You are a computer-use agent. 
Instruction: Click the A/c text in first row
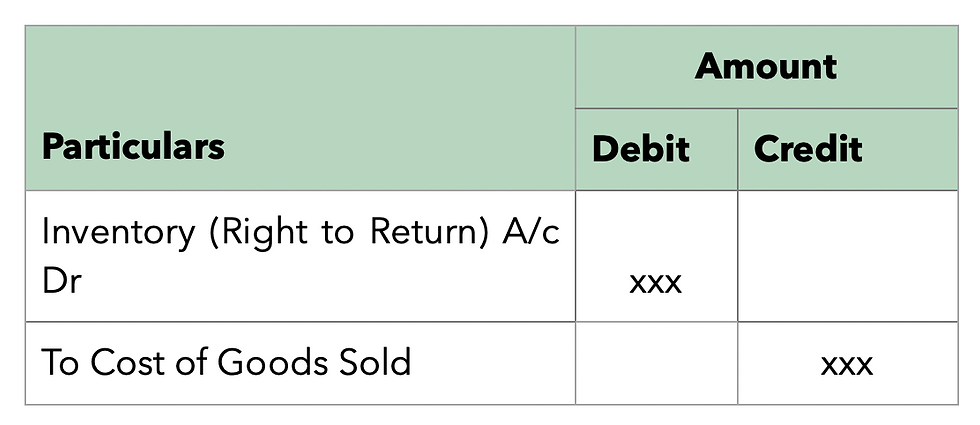pos(531,232)
